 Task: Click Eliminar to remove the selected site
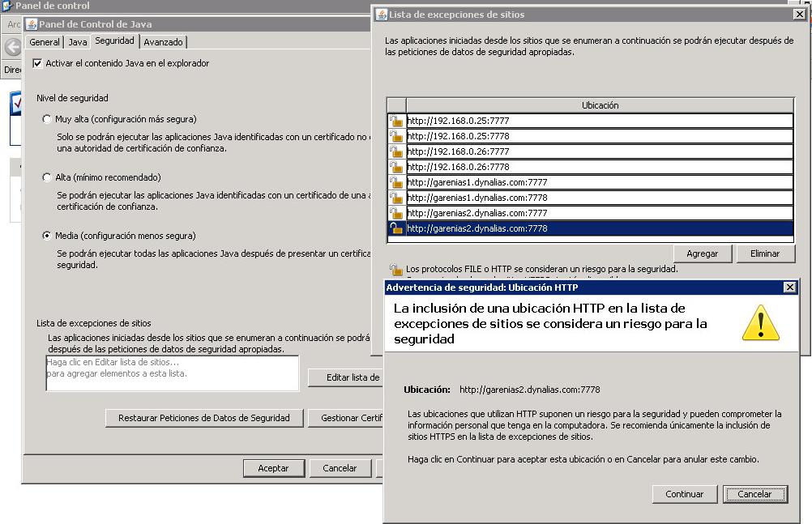pyautogui.click(x=765, y=253)
